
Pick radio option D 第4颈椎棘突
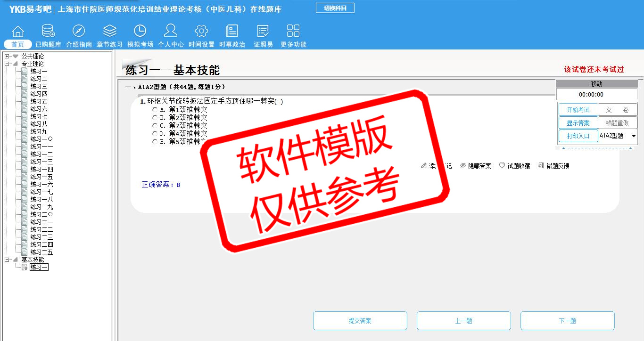click(155, 134)
